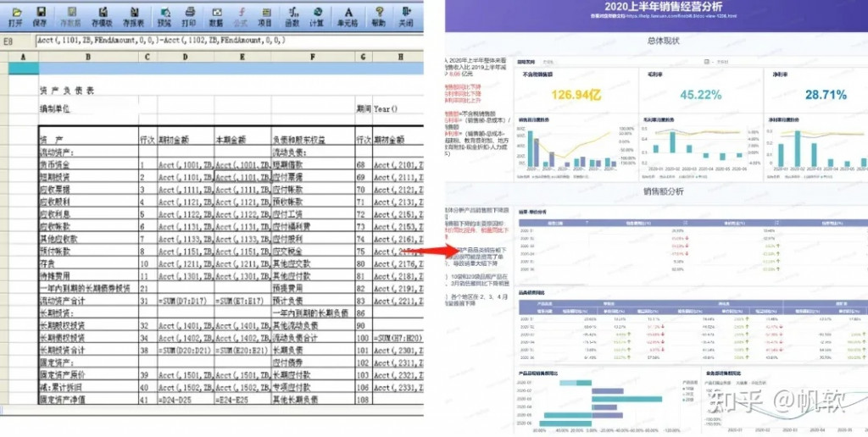
Task: Click the Year() cell
Action: (x=386, y=109)
